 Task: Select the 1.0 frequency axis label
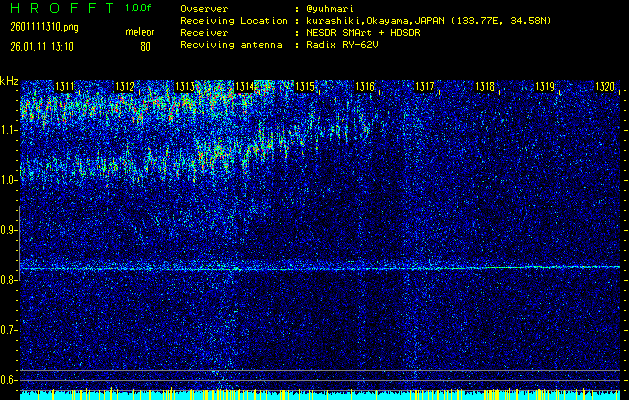pyautogui.click(x=9, y=180)
